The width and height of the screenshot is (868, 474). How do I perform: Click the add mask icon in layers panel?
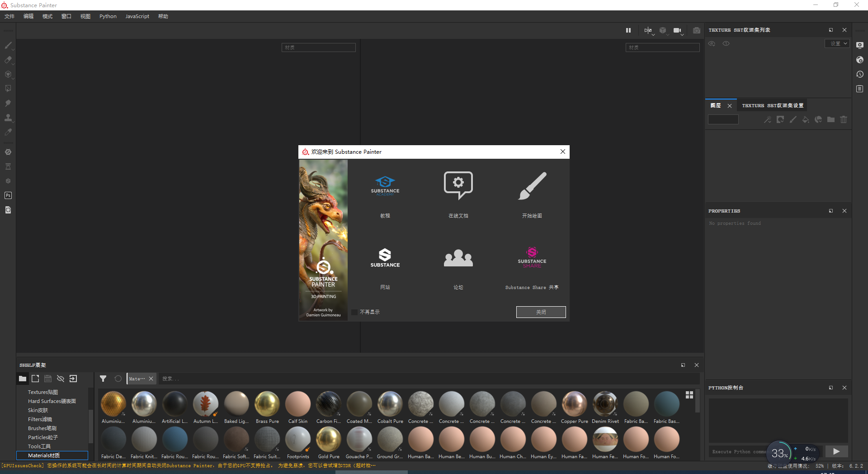pos(780,119)
